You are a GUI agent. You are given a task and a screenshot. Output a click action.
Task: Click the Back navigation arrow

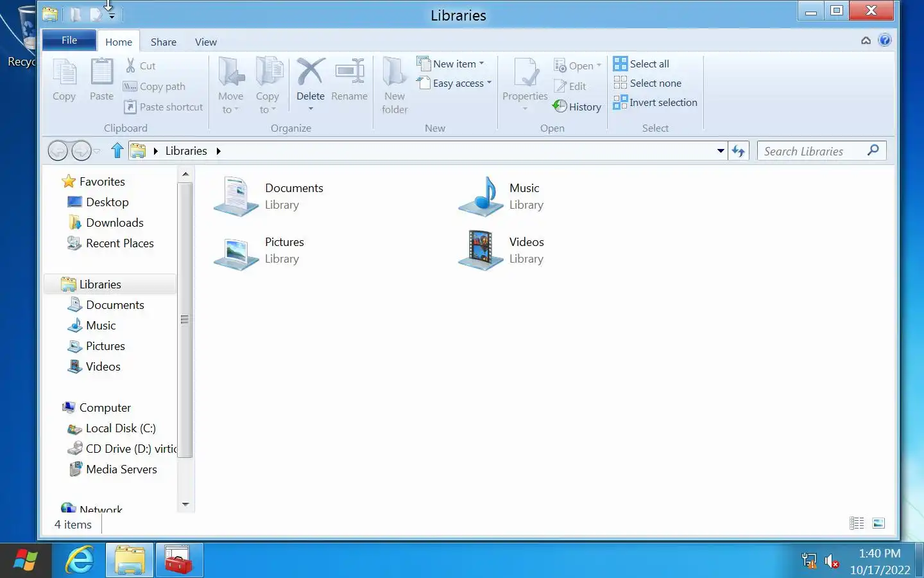point(58,151)
